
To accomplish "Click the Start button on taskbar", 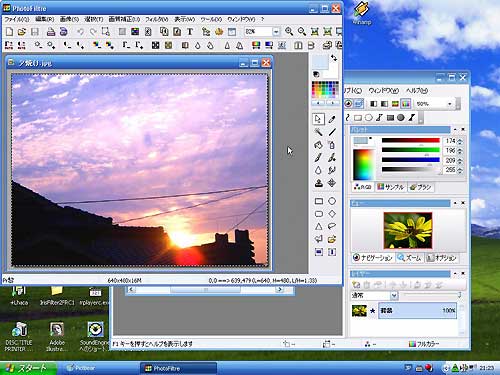I will (28, 368).
